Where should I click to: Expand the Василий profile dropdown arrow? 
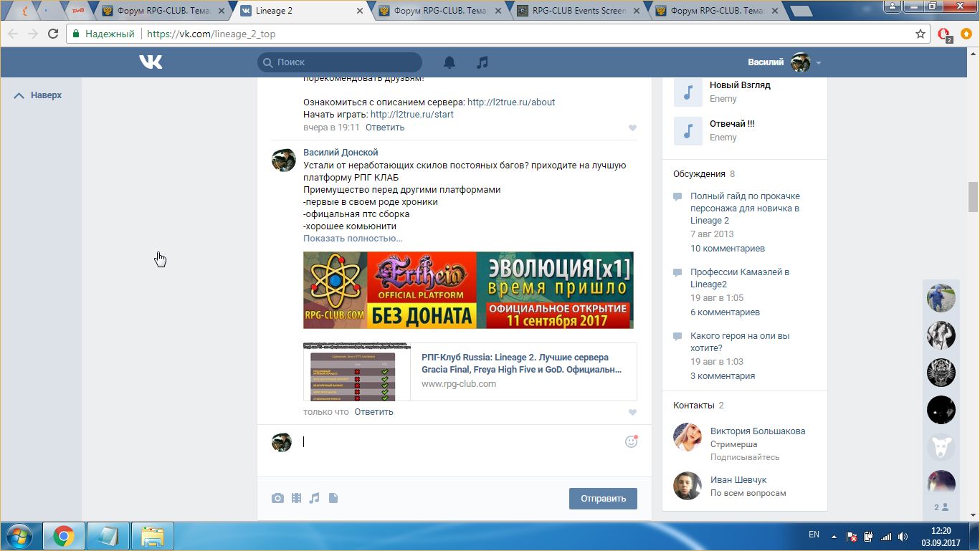818,63
